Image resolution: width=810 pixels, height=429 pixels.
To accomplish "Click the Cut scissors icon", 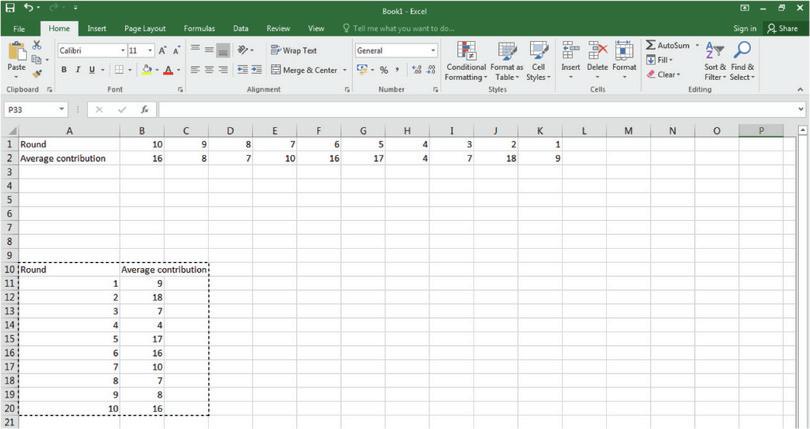I will [x=37, y=45].
